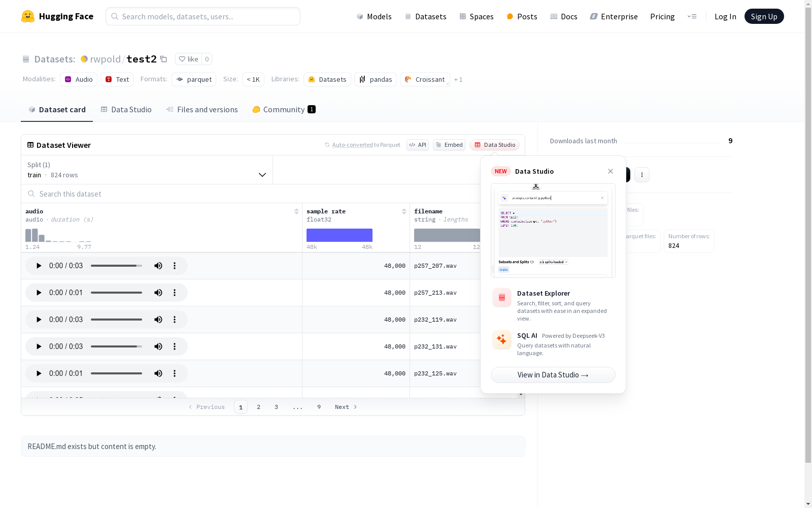Switch to the Data Studio tab
Screen dimensions: 812x508
pos(126,109)
